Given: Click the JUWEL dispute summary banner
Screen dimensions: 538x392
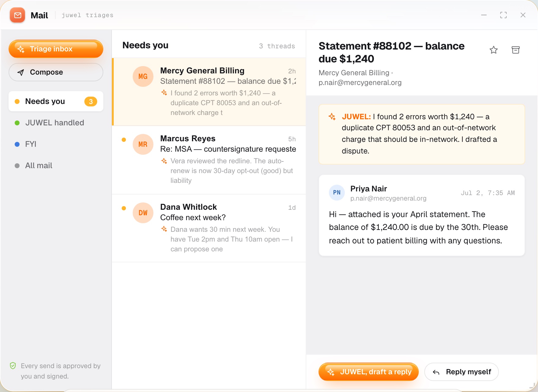Looking at the screenshot, I should coord(422,134).
